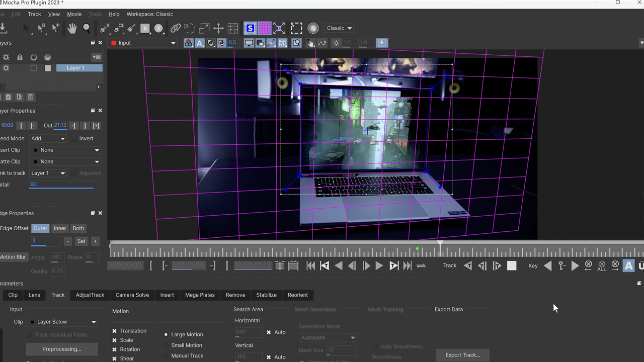This screenshot has height=362, width=644.
Task: Select the Zoom magnifier tool
Action: tap(87, 28)
